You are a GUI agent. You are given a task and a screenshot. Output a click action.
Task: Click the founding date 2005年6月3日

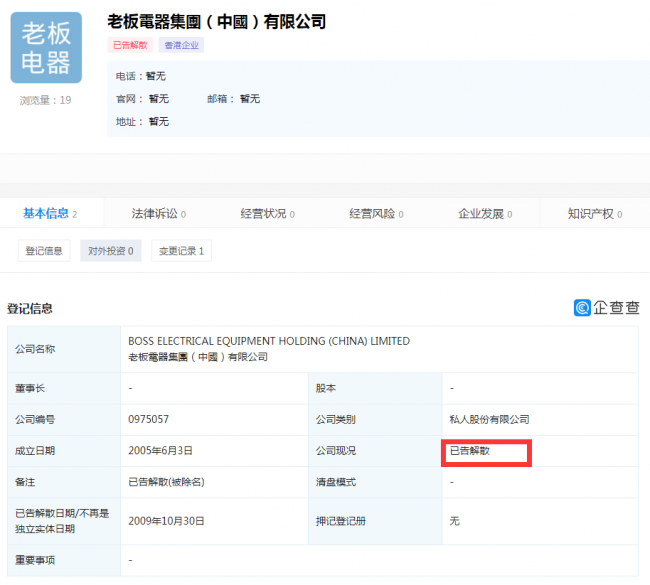click(x=160, y=451)
